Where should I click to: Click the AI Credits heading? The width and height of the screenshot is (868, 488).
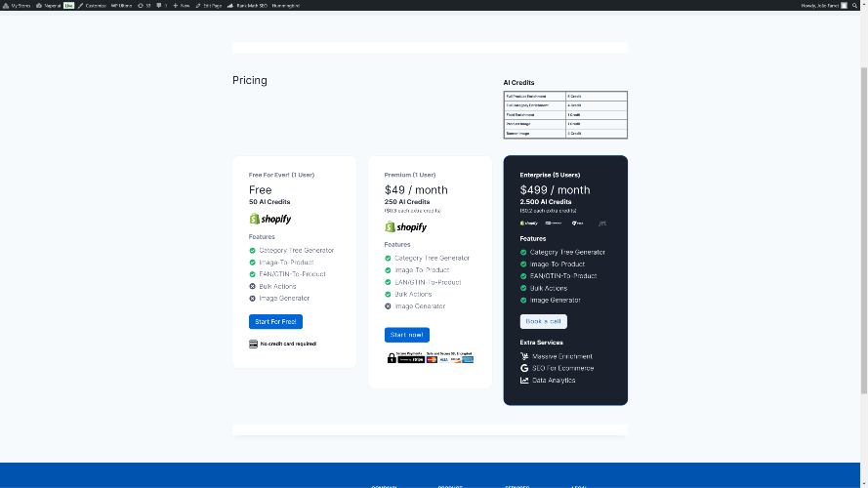pos(518,82)
